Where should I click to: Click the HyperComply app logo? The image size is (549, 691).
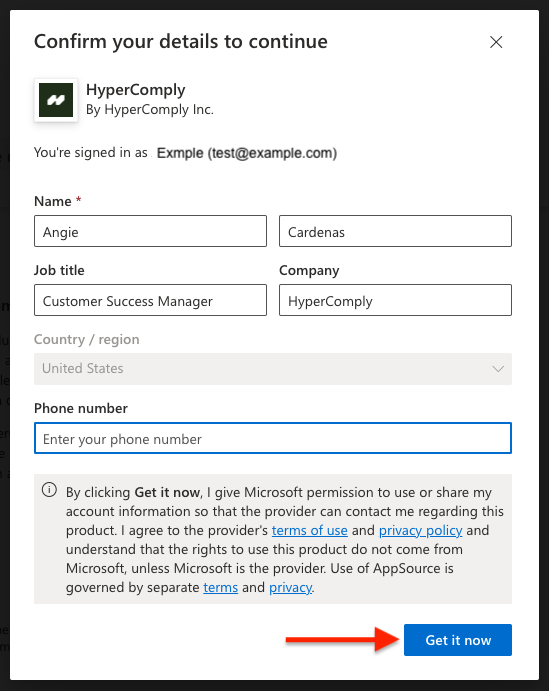tap(56, 100)
